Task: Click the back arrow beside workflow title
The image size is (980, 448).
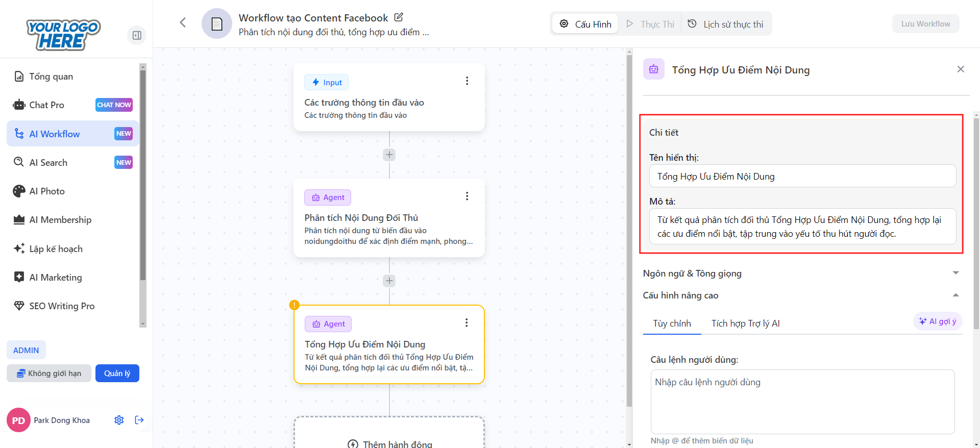Action: coord(183,22)
